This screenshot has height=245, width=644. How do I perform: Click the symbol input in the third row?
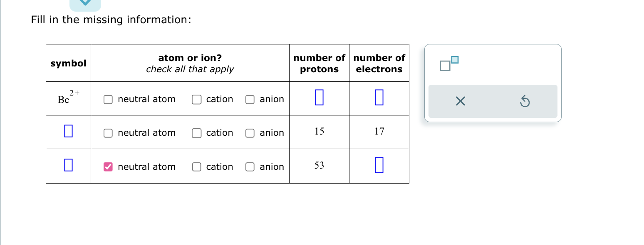[x=68, y=166]
